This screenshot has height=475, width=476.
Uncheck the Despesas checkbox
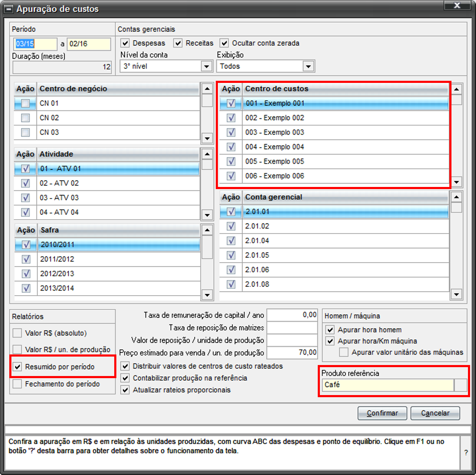(125, 43)
